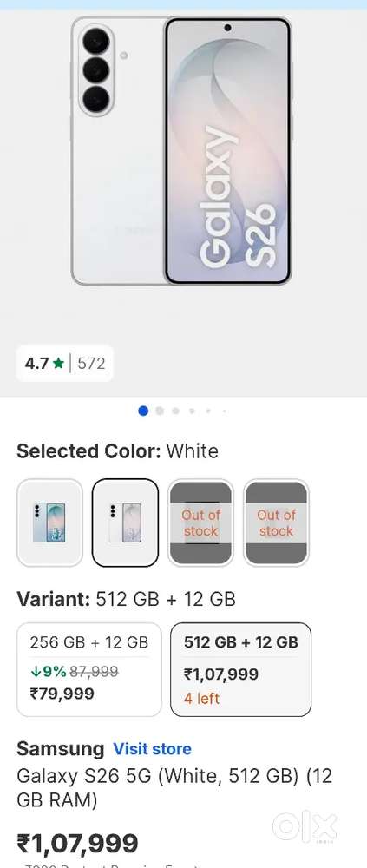Screen dimensions: 367x868
Task: Jump to the fourth image carousel dot
Action: [192, 411]
